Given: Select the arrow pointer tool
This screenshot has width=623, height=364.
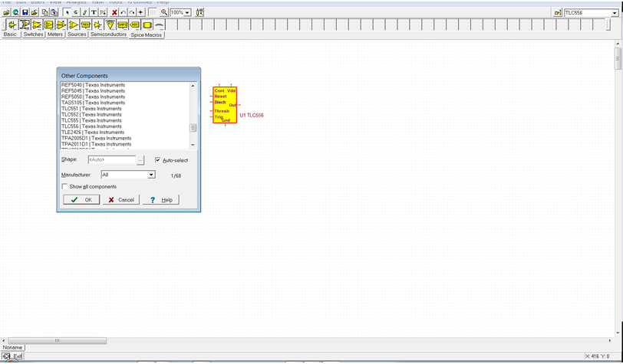Looking at the screenshot, I should tap(68, 13).
